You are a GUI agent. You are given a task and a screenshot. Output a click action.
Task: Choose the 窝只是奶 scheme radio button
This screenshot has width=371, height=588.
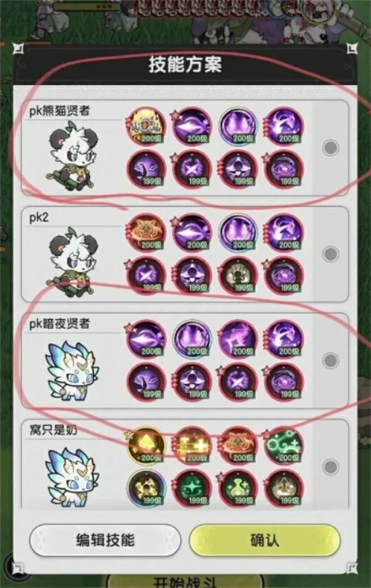click(330, 467)
